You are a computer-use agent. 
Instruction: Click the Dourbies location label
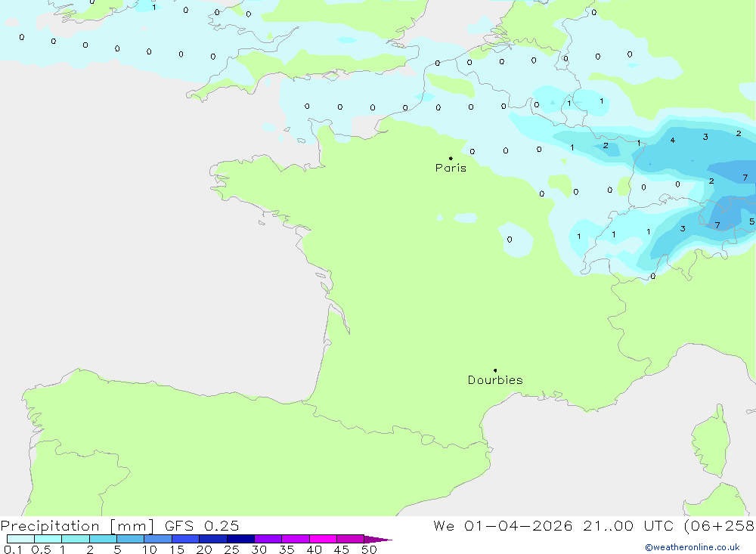(x=495, y=380)
